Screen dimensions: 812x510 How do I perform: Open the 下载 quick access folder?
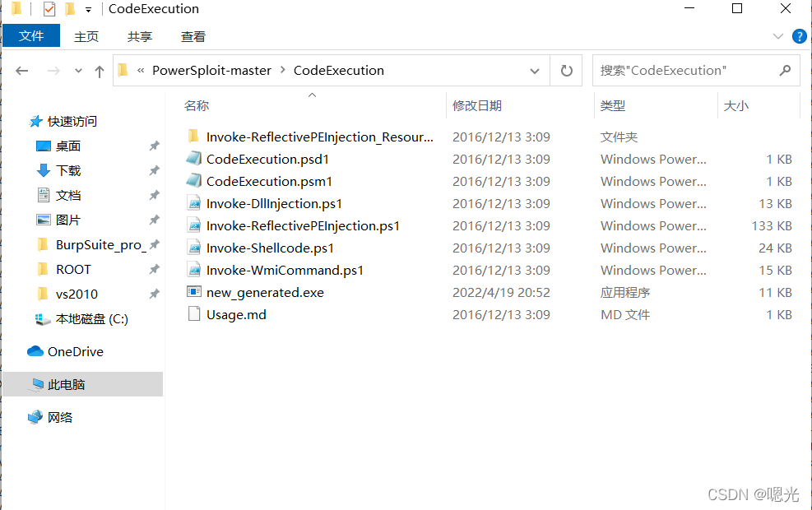coord(68,170)
